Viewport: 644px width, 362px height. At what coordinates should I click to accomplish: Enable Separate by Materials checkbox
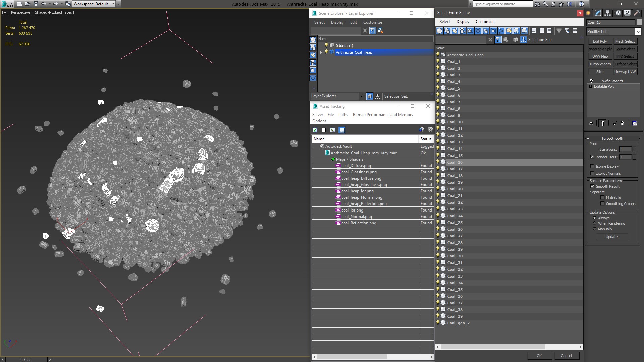[x=602, y=198]
